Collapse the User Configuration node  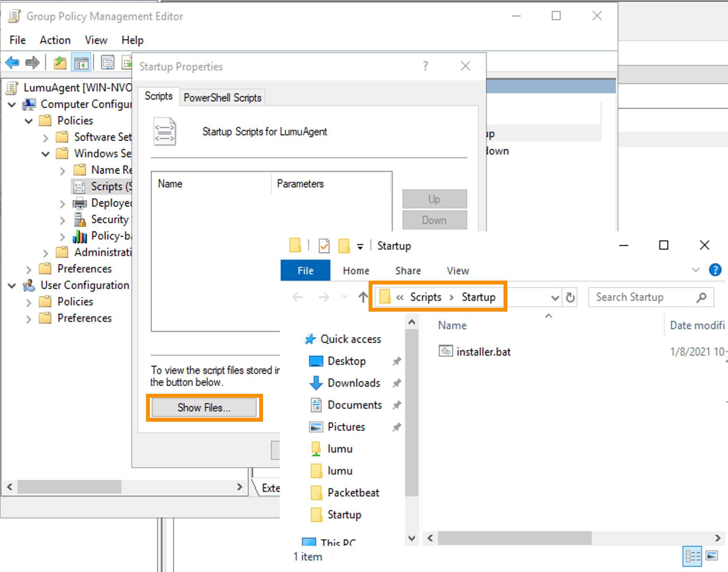12,286
